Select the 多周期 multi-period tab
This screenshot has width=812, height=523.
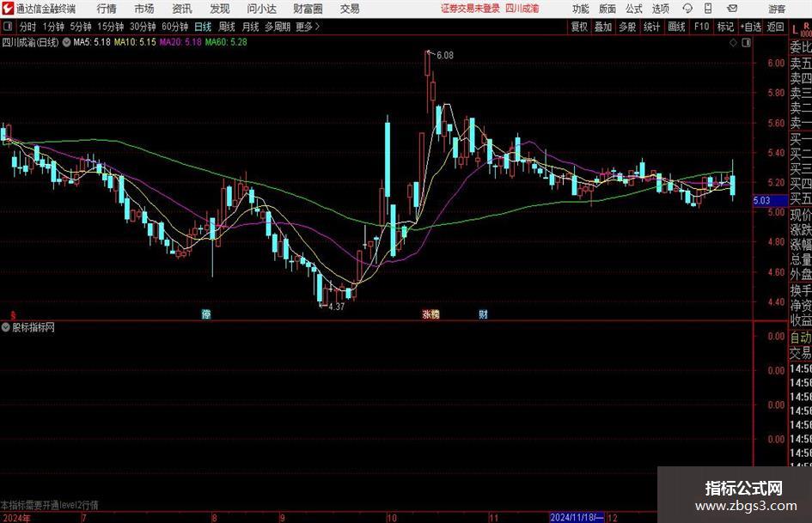point(278,27)
